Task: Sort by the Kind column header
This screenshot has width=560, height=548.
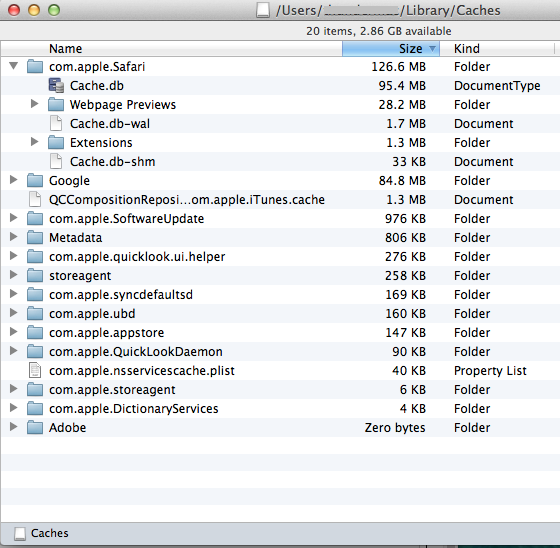Action: (497, 49)
